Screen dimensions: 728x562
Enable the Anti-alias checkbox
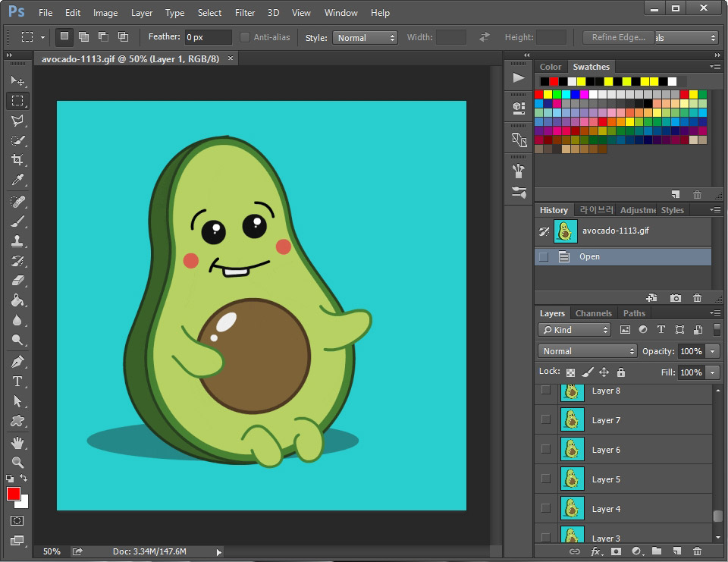coord(245,37)
